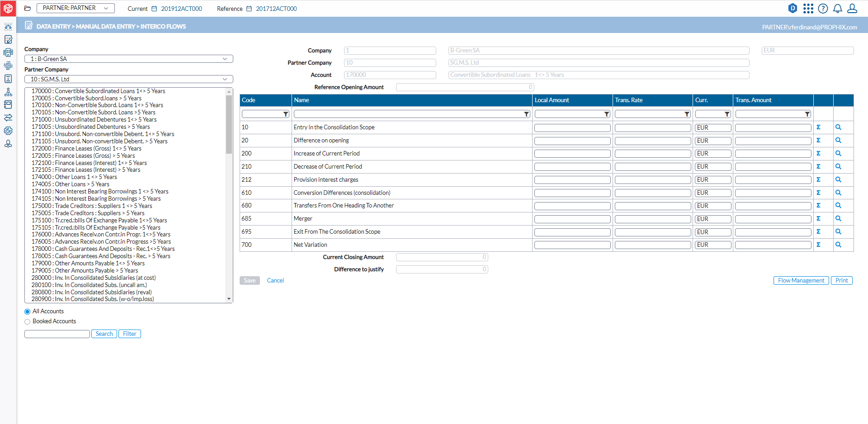The width and height of the screenshot is (868, 424).
Task: Click the Filter button under accounts list
Action: coord(130,334)
